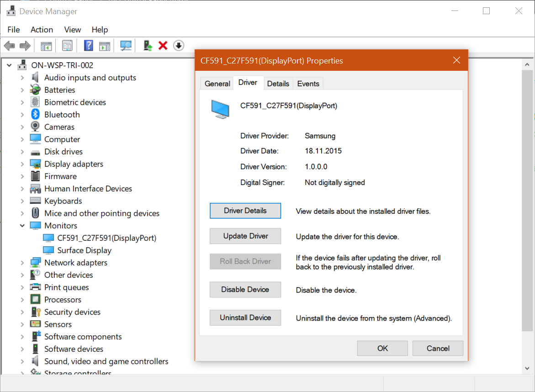This screenshot has width=535, height=392.
Task: Expand the Display adapters node
Action: coord(22,164)
